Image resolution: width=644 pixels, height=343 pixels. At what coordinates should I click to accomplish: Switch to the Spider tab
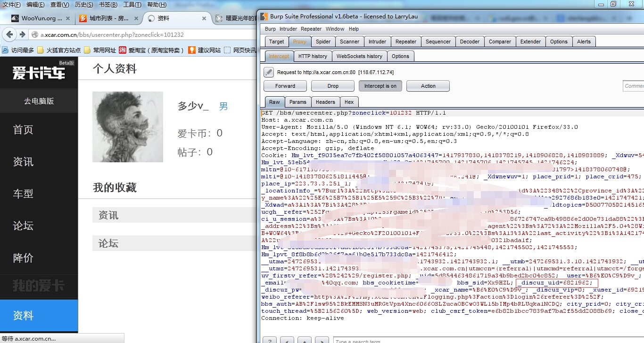pyautogui.click(x=323, y=42)
